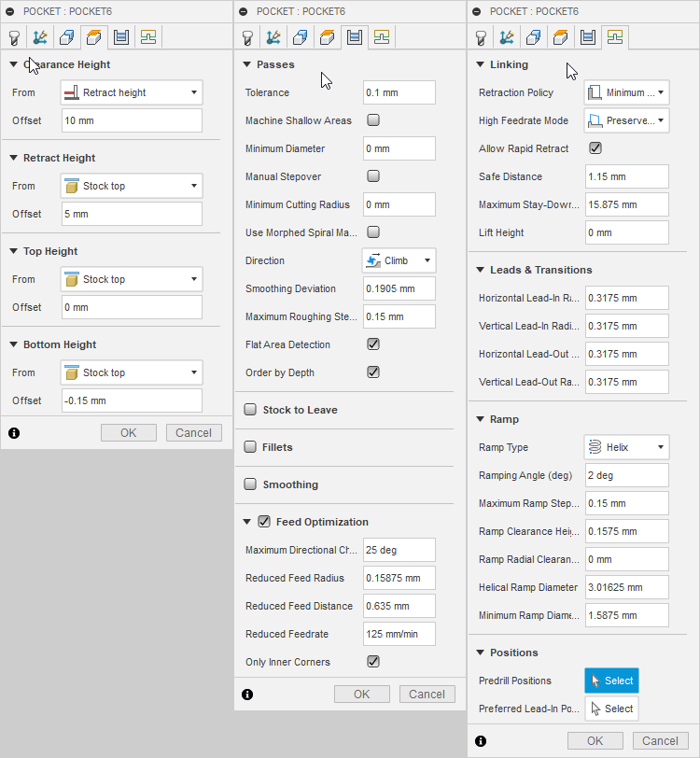Click Cancel in right Linking panel
This screenshot has width=700, height=758.
(x=661, y=740)
